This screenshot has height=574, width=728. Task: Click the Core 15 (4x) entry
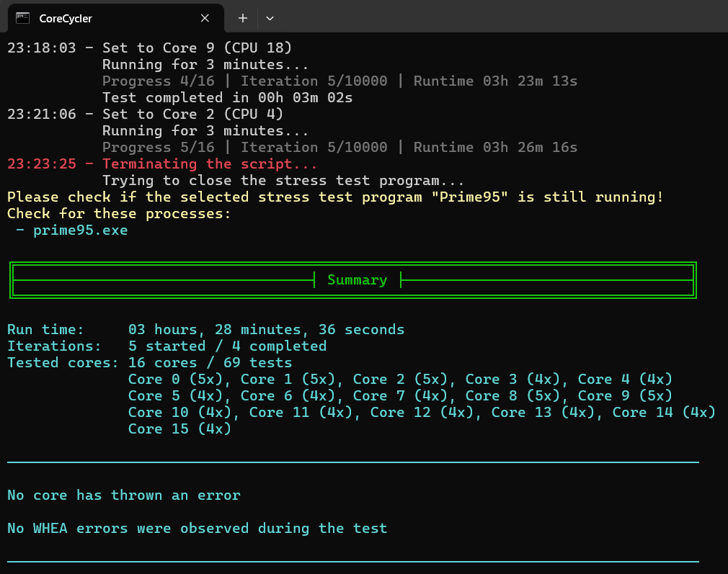tap(179, 429)
